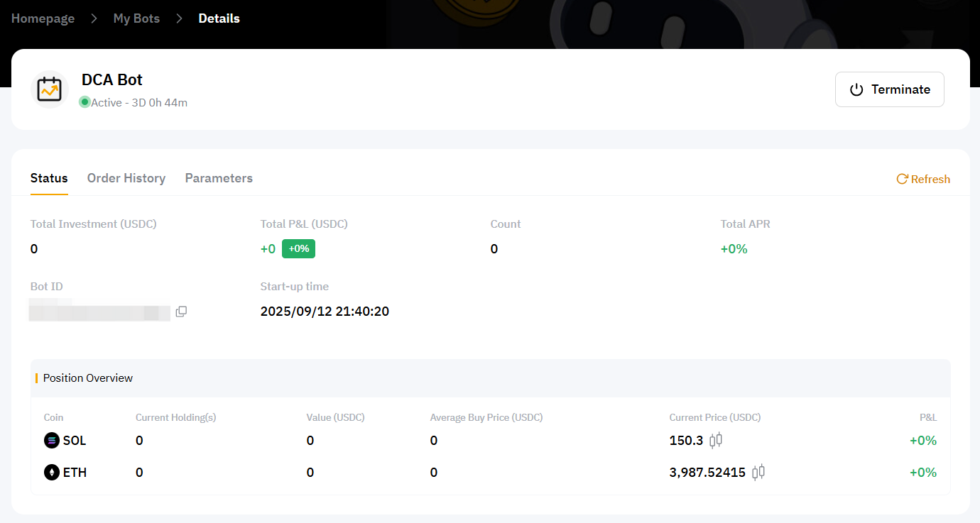Click the Details breadcrumb item

click(219, 18)
